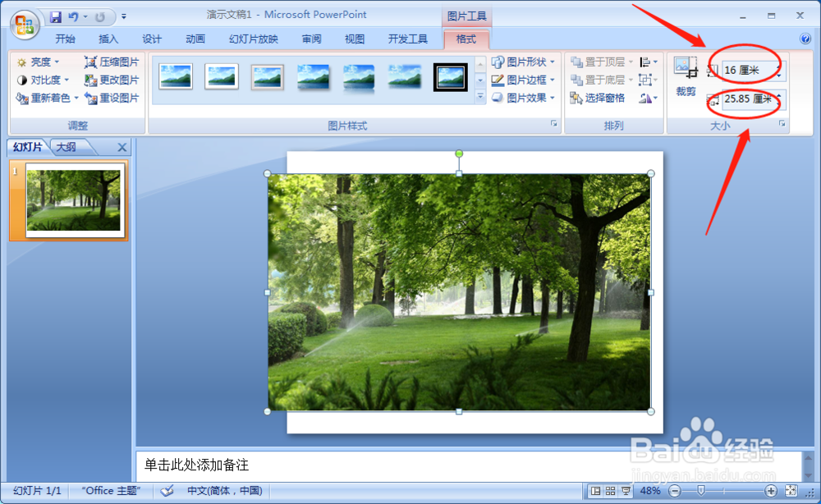The width and height of the screenshot is (821, 504).
Task: Apply the sixth soft-edge picture style
Action: 404,76
